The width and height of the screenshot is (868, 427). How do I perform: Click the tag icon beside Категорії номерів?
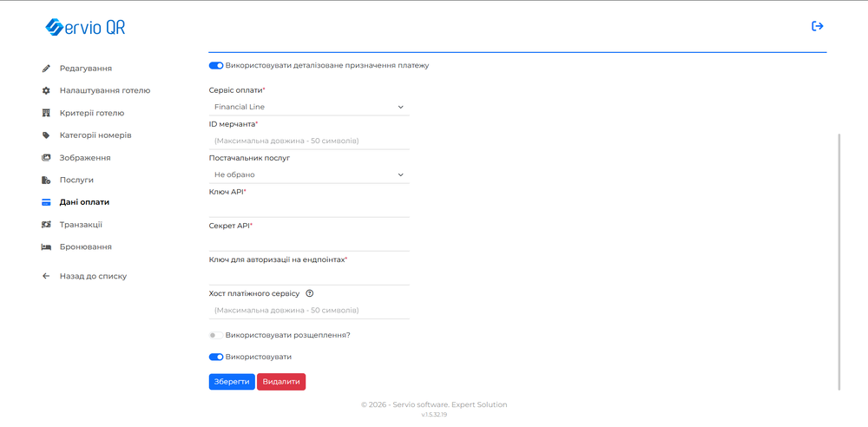(47, 135)
